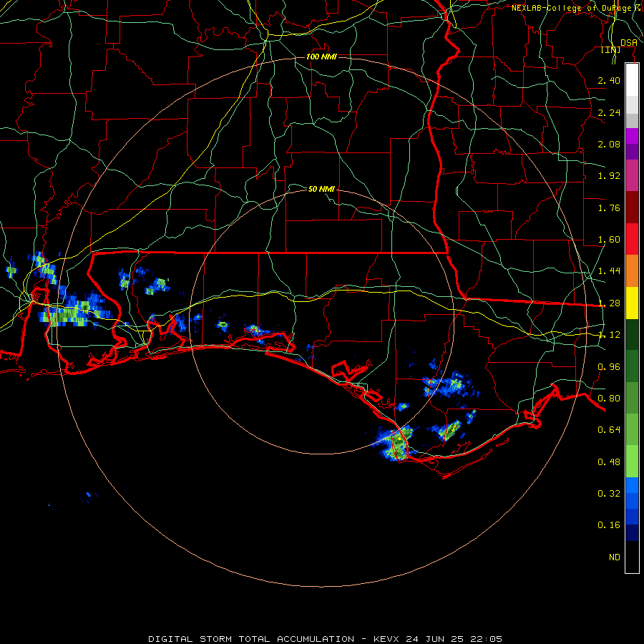Viewport: 644px width, 644px height.
Task: Select the pink legend swatch beside 1.92
Action: (632, 175)
